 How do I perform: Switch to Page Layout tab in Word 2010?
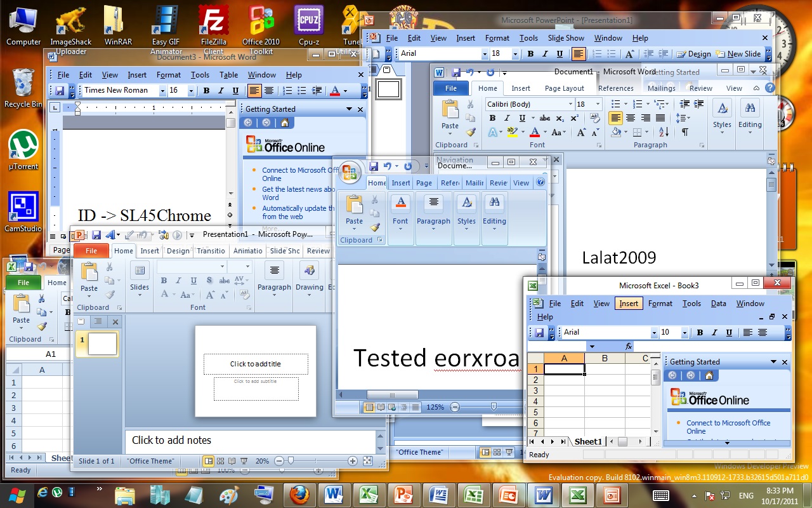(565, 89)
